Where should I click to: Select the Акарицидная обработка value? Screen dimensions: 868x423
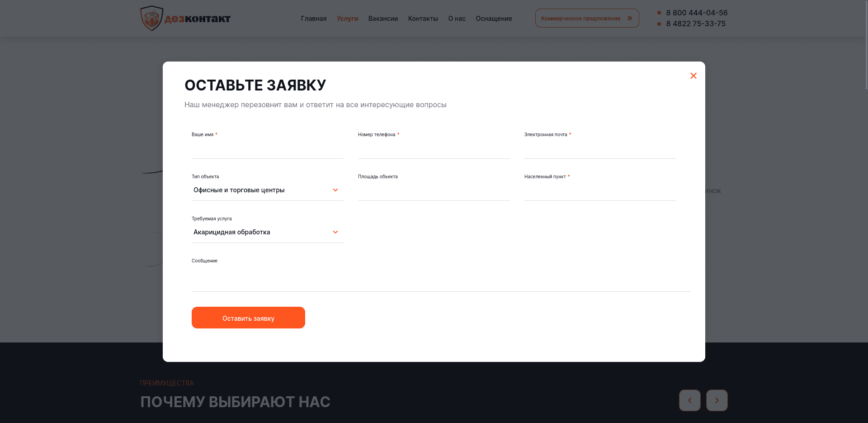(232, 232)
